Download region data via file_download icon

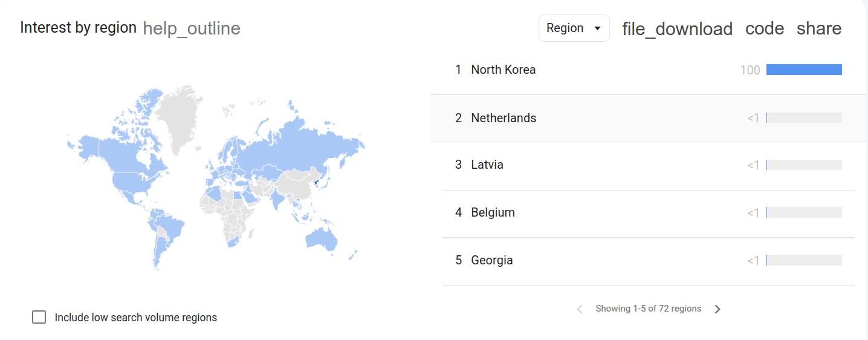pos(677,28)
